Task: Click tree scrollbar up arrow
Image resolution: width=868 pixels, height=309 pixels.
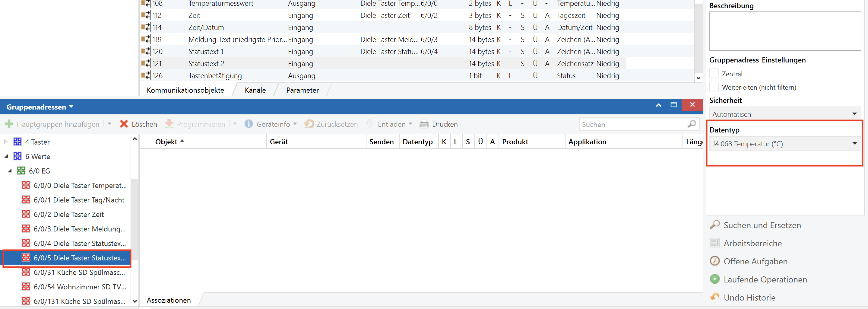Action: coord(135,139)
